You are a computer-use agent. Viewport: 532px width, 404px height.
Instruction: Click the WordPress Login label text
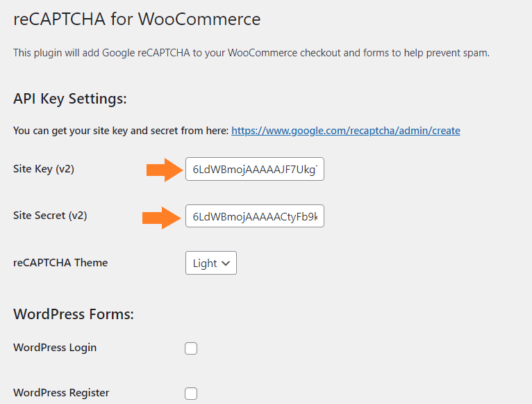(55, 348)
